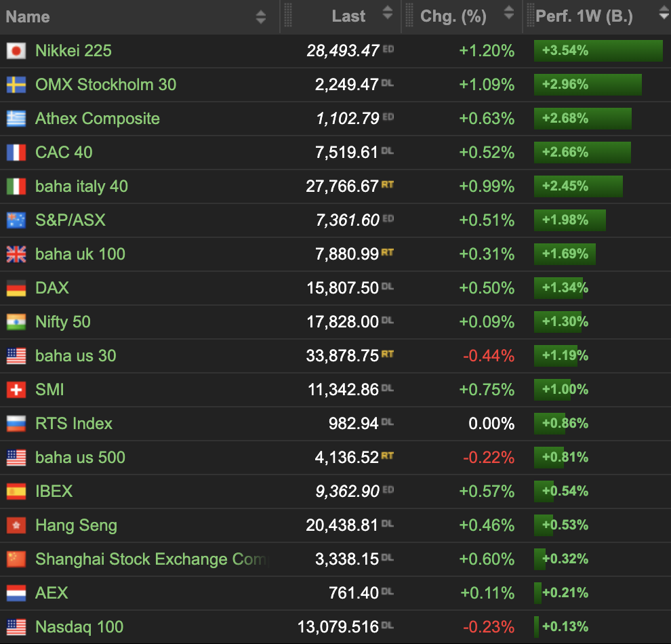Open the CAC 40 index link

pos(64,153)
